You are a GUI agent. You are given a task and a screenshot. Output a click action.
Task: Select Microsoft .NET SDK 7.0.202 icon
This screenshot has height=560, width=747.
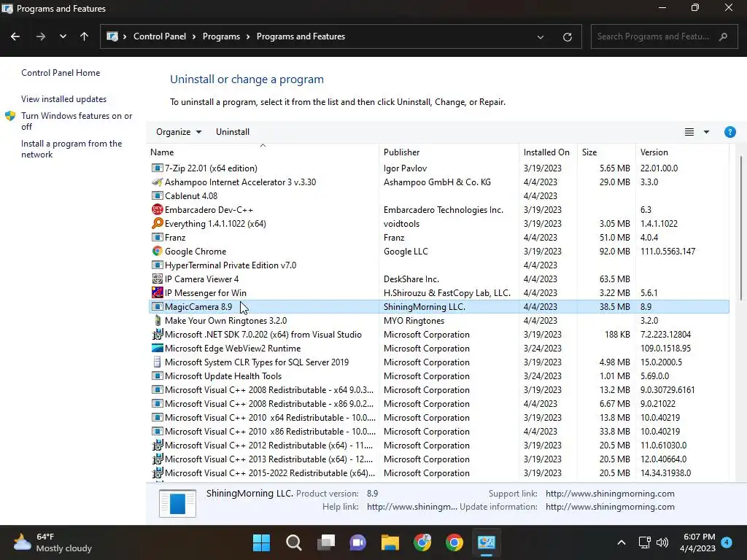pyautogui.click(x=158, y=334)
